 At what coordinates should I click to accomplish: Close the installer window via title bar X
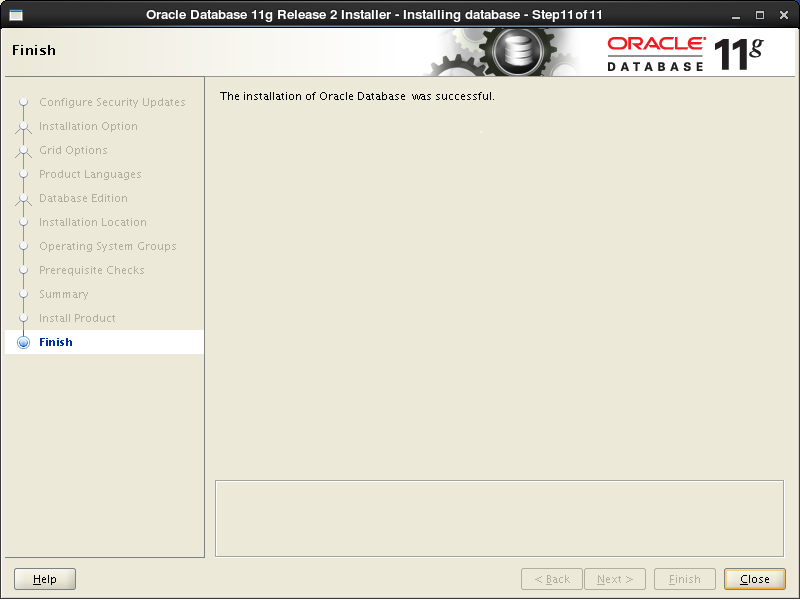point(784,15)
